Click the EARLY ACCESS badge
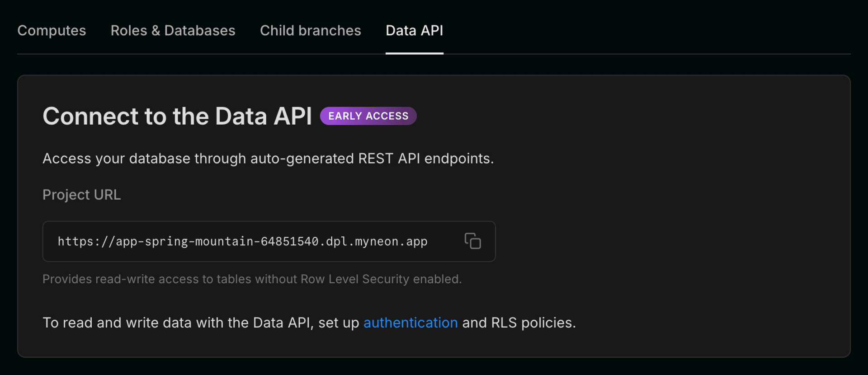868x375 pixels. pos(368,116)
